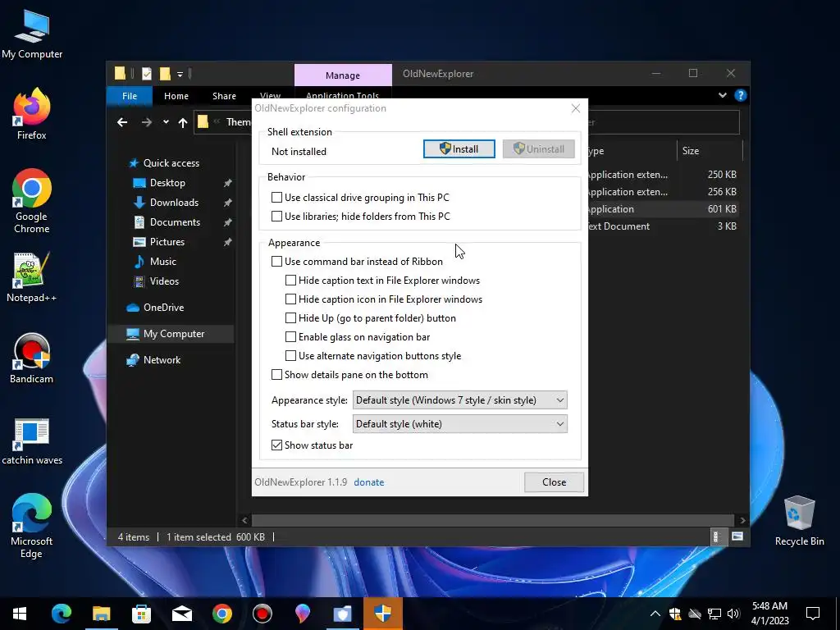Open recent locations dropdown in Explorer
This screenshot has width=840, height=630.
[x=166, y=122]
